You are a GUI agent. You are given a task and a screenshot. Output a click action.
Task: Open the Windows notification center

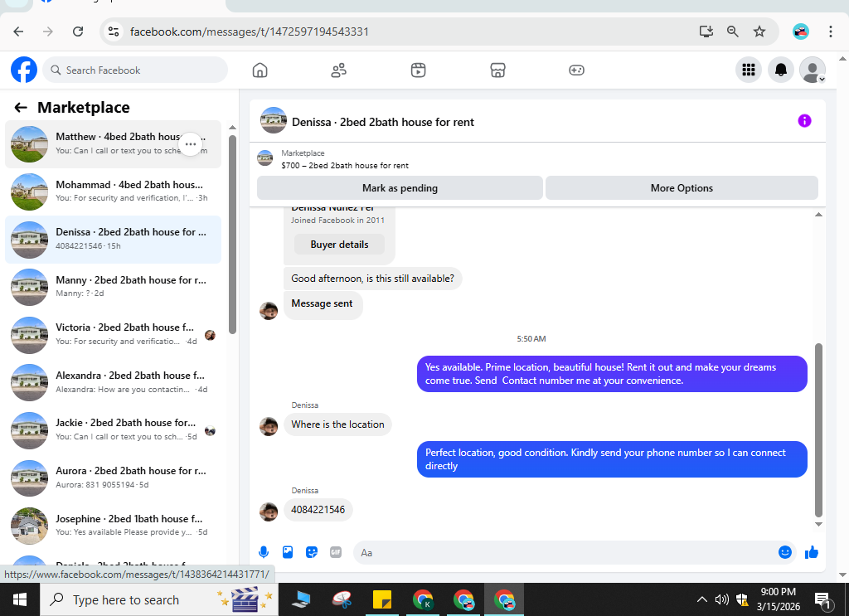click(x=823, y=599)
